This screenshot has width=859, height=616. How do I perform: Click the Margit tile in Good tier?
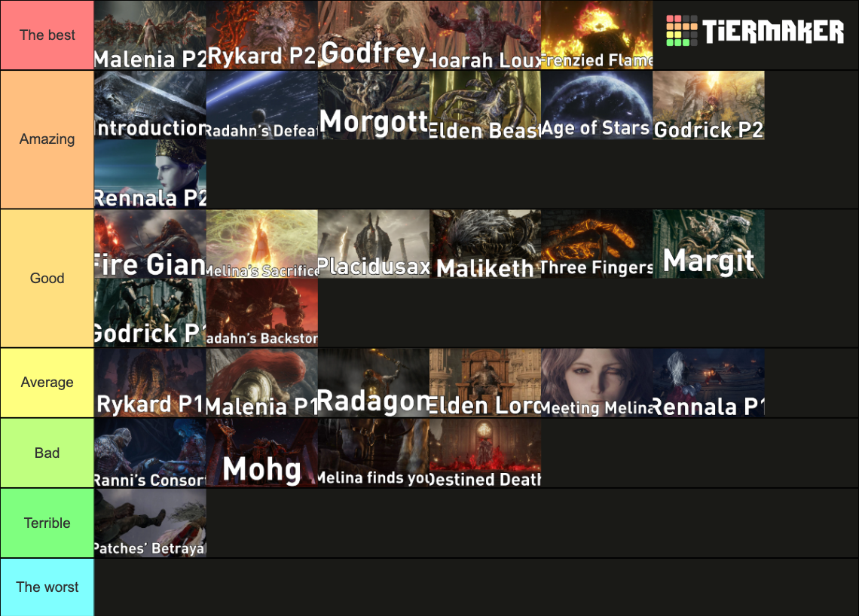point(709,244)
